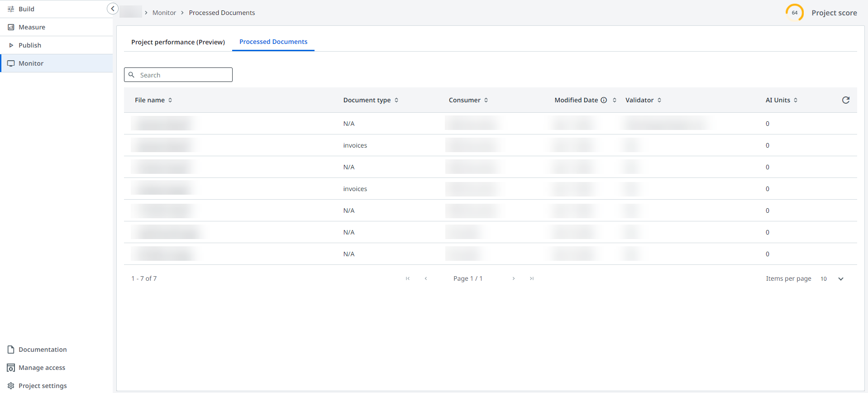Viewport: 868px width, 393px height.
Task: Go to the last page using the pagination arrow
Action: point(532,278)
